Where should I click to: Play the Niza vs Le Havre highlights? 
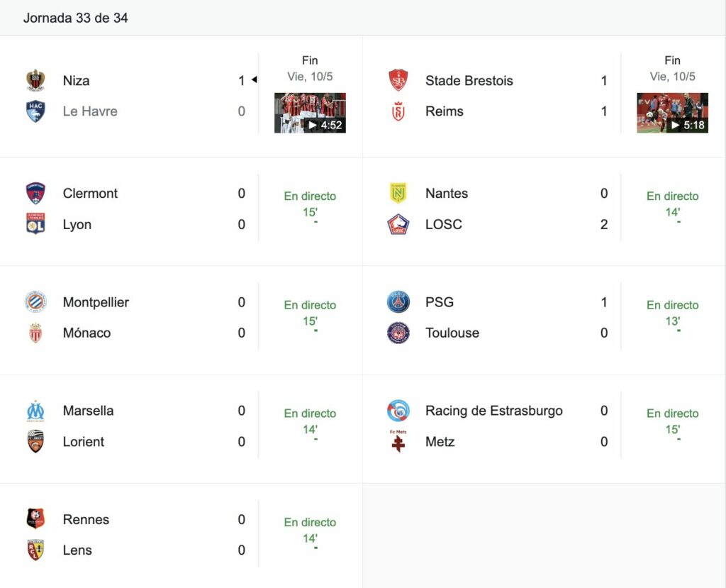point(311,113)
